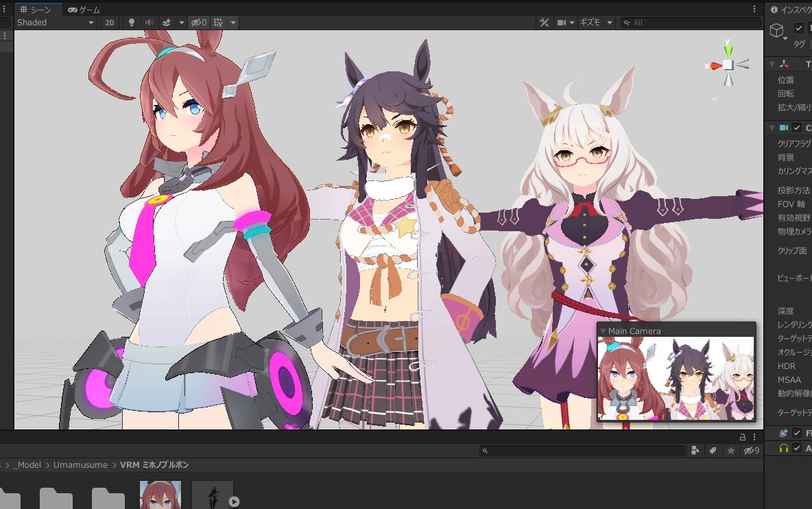Toggle scene audio speaker icon
This screenshot has height=509, width=812.
[149, 22]
